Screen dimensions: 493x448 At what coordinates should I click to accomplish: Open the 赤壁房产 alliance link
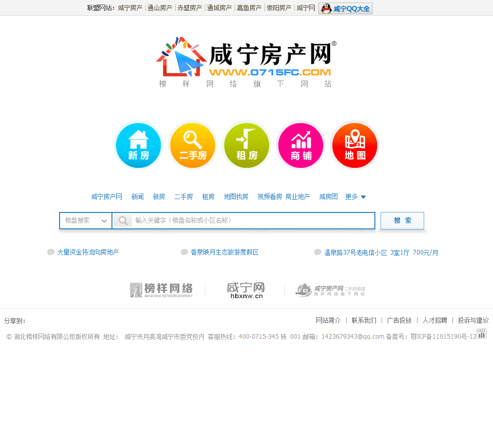point(189,8)
